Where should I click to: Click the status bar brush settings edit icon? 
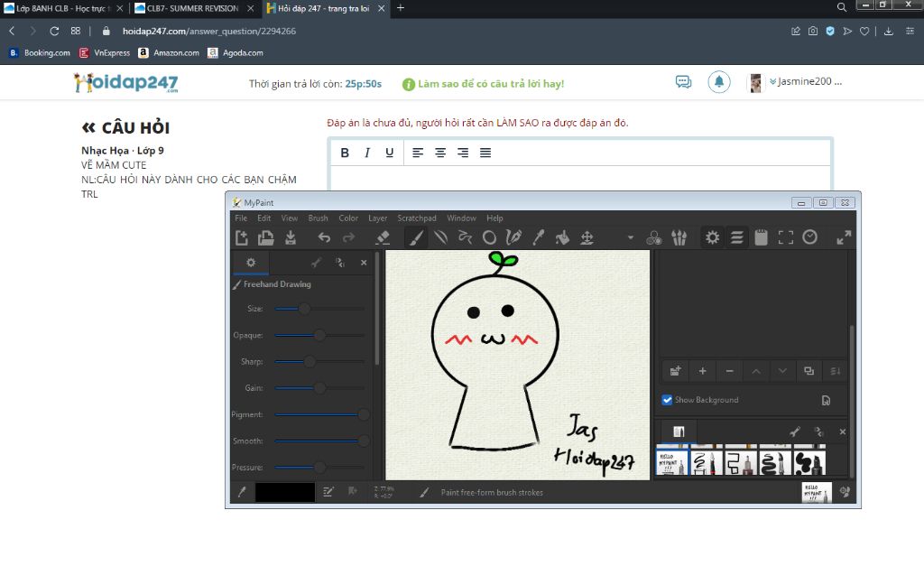click(328, 492)
